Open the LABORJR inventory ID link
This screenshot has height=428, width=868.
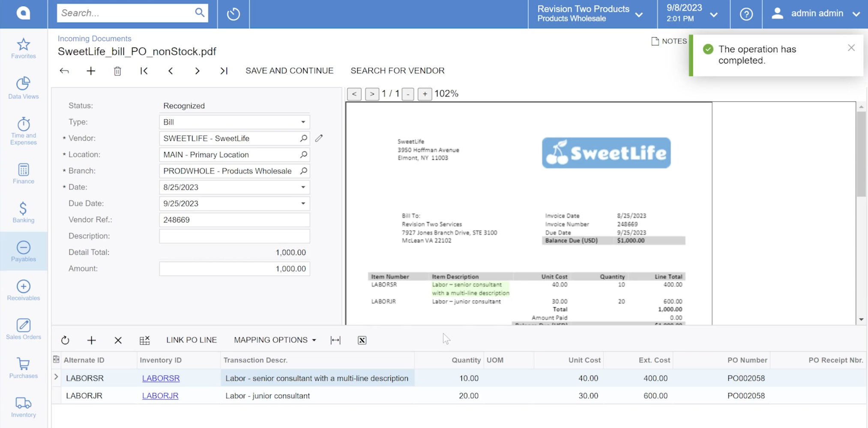[160, 396]
